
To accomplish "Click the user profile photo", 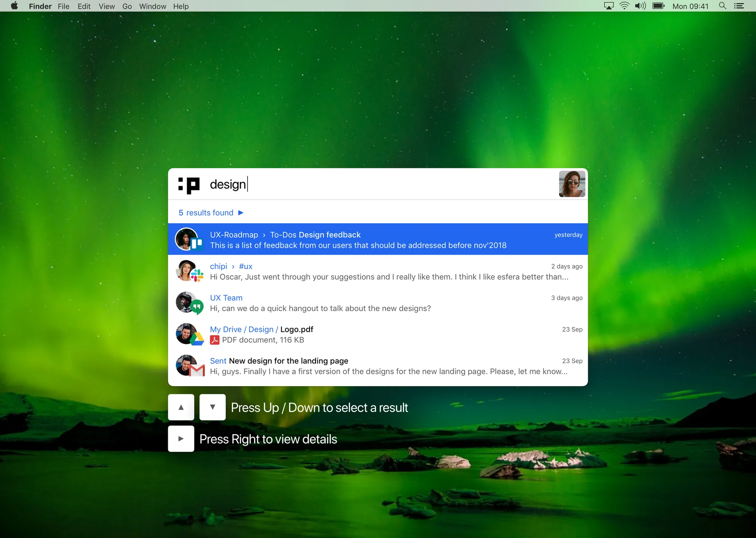I will point(572,184).
